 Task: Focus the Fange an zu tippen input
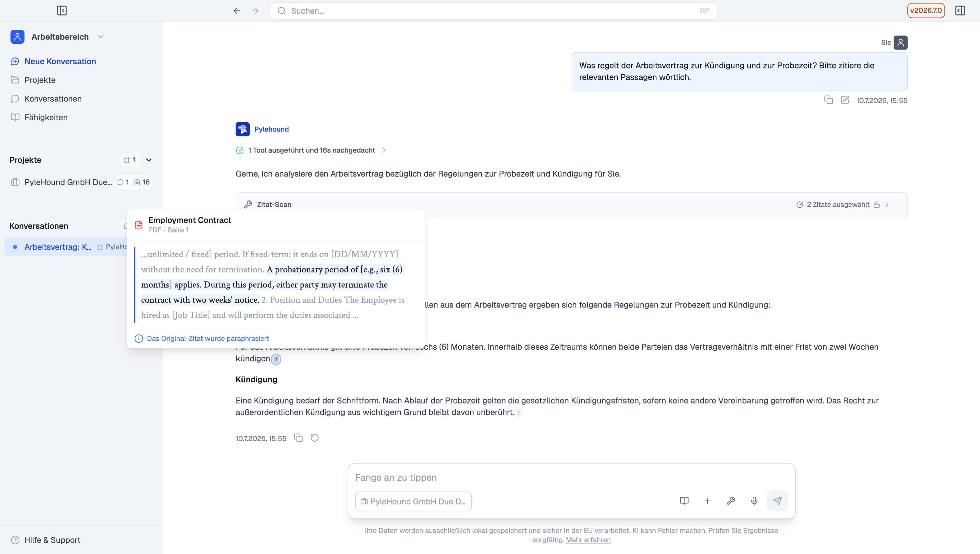571,477
